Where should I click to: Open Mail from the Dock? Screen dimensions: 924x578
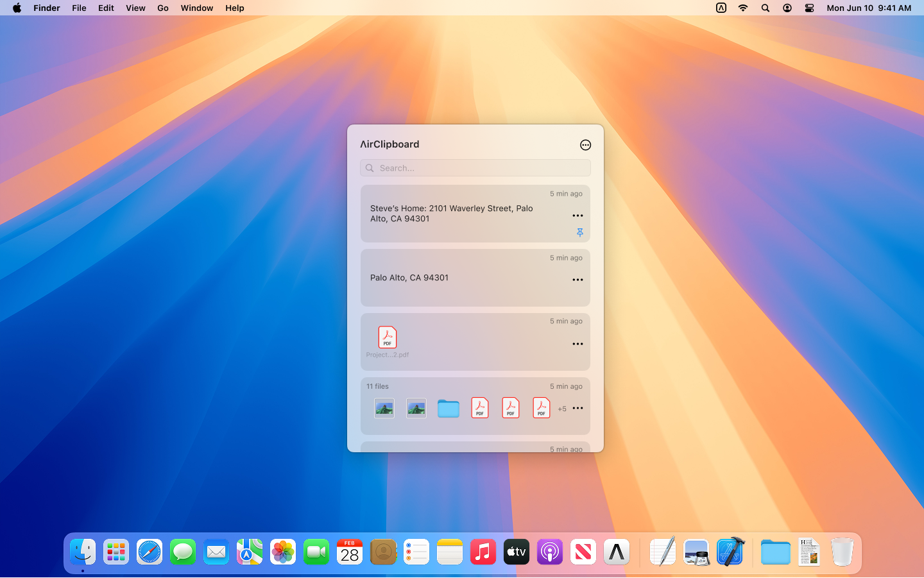[216, 552]
